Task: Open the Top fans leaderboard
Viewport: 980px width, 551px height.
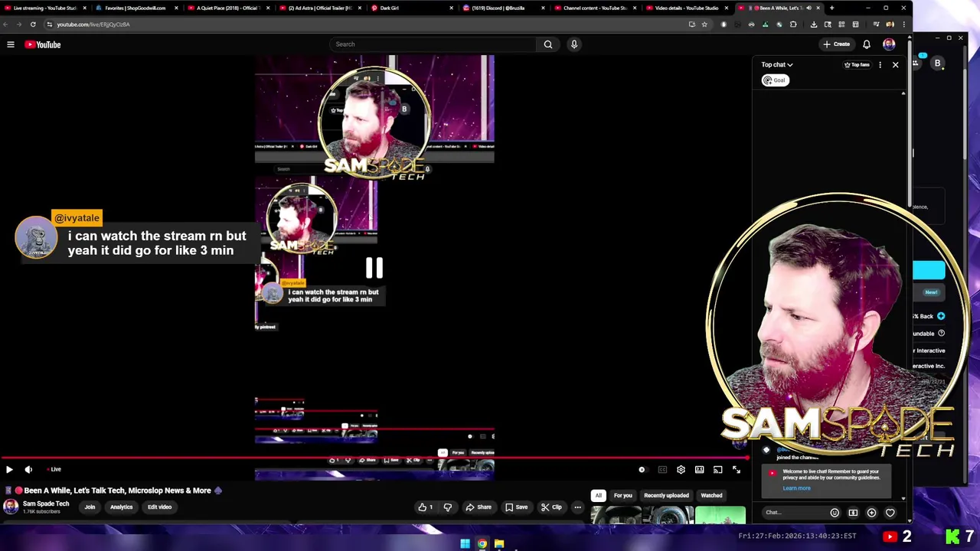Action: point(857,65)
